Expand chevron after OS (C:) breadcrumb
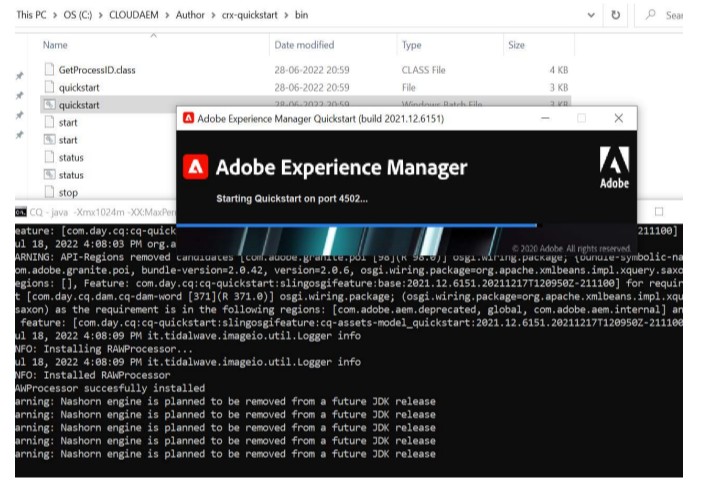This screenshot has width=725, height=486. click(100, 15)
